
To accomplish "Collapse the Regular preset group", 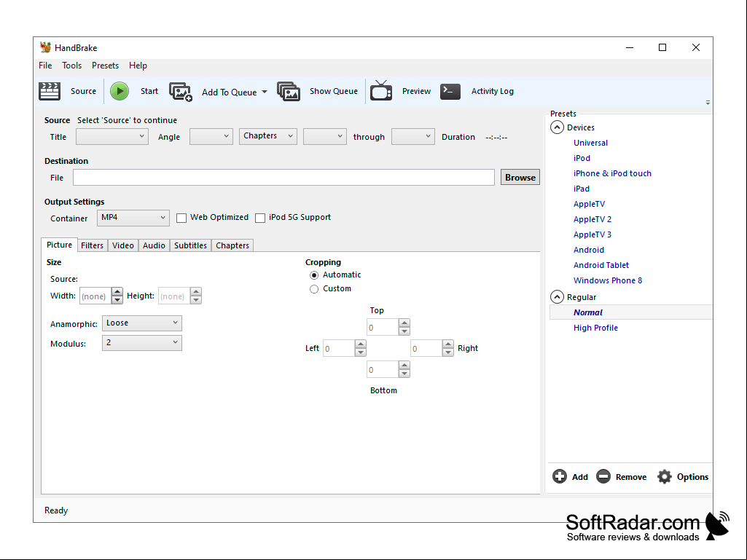I will click(x=557, y=296).
